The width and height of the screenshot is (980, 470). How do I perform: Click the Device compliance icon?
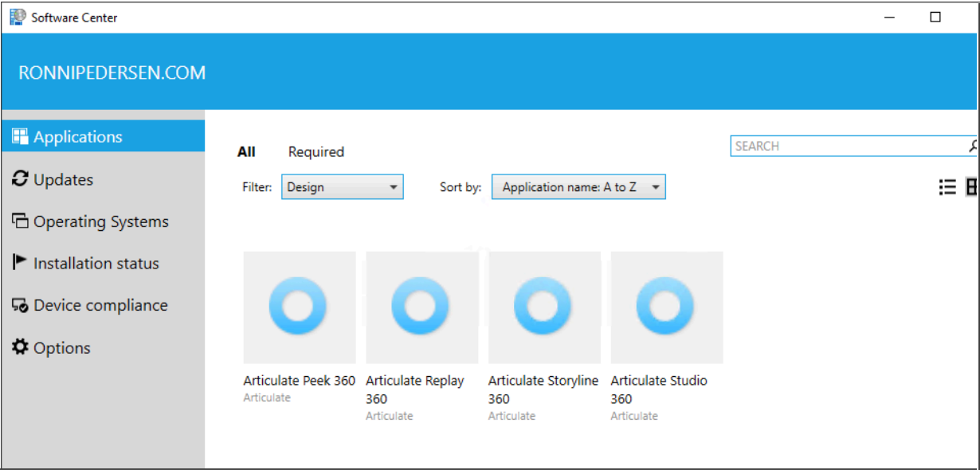20,305
